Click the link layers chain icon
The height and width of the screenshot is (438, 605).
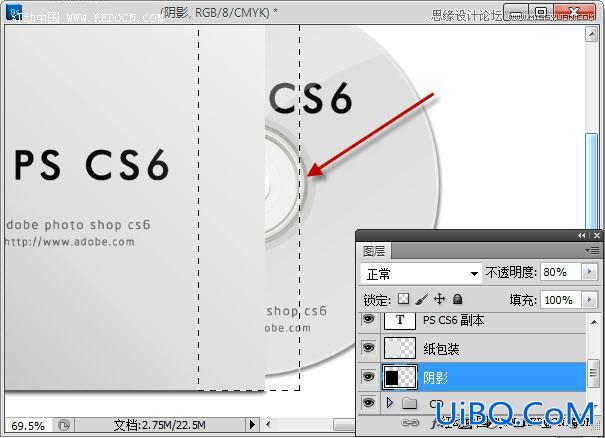410,423
